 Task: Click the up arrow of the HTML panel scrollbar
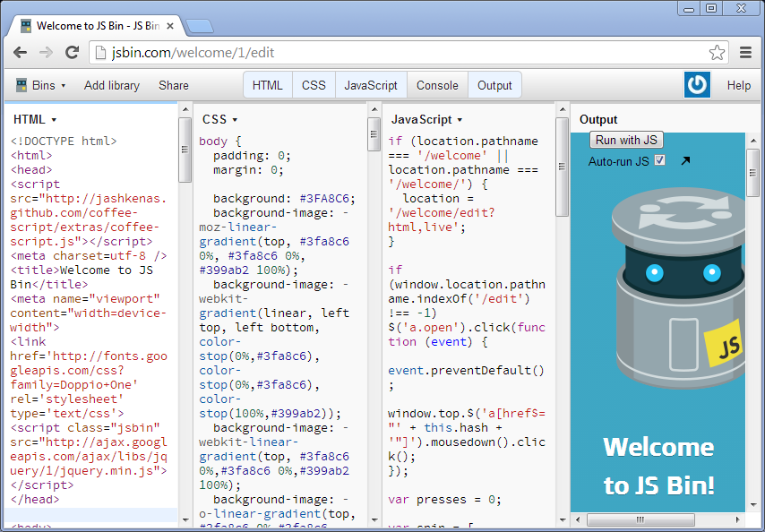[x=185, y=109]
